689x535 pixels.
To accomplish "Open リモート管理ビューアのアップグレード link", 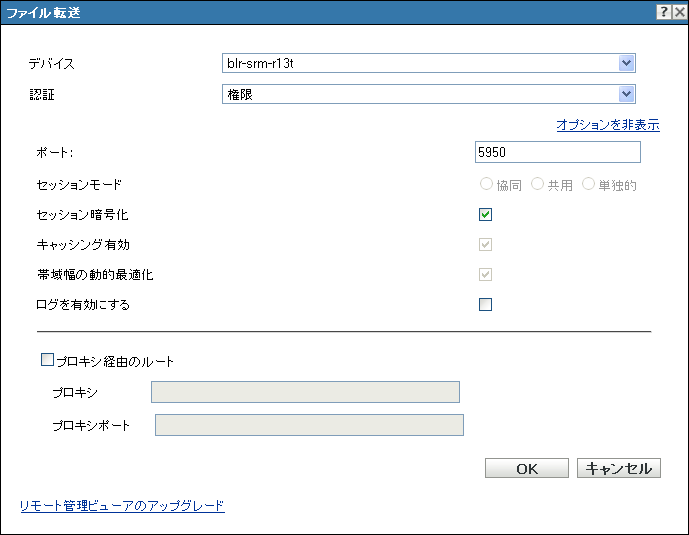I will tap(122, 506).
